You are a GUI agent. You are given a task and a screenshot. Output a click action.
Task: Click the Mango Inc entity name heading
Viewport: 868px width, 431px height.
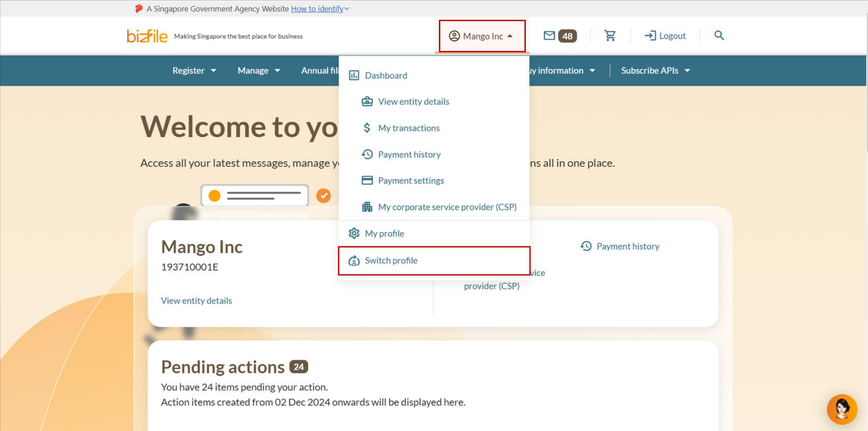click(x=202, y=247)
